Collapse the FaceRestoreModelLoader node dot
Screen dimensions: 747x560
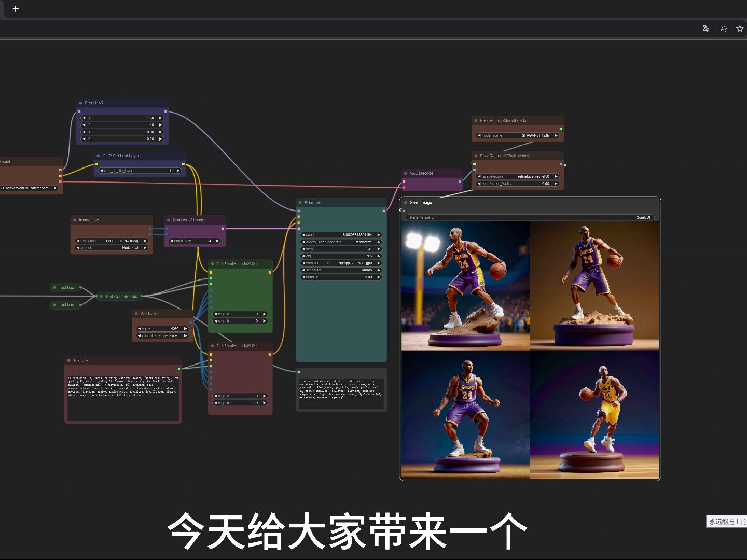click(x=476, y=120)
